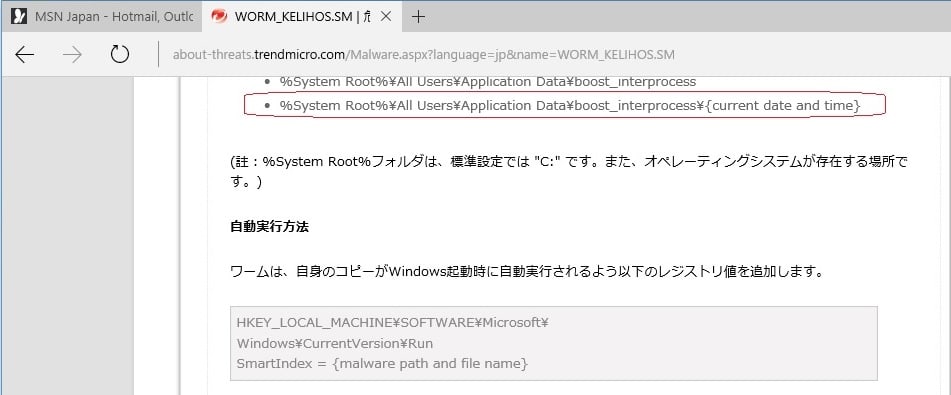Click the worm autostart description sentence
951x395 pixels.
pyautogui.click(x=527, y=271)
